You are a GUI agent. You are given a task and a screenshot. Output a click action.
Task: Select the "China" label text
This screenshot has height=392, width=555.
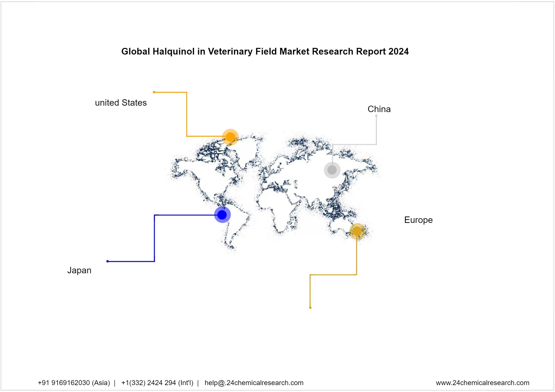tap(379, 109)
